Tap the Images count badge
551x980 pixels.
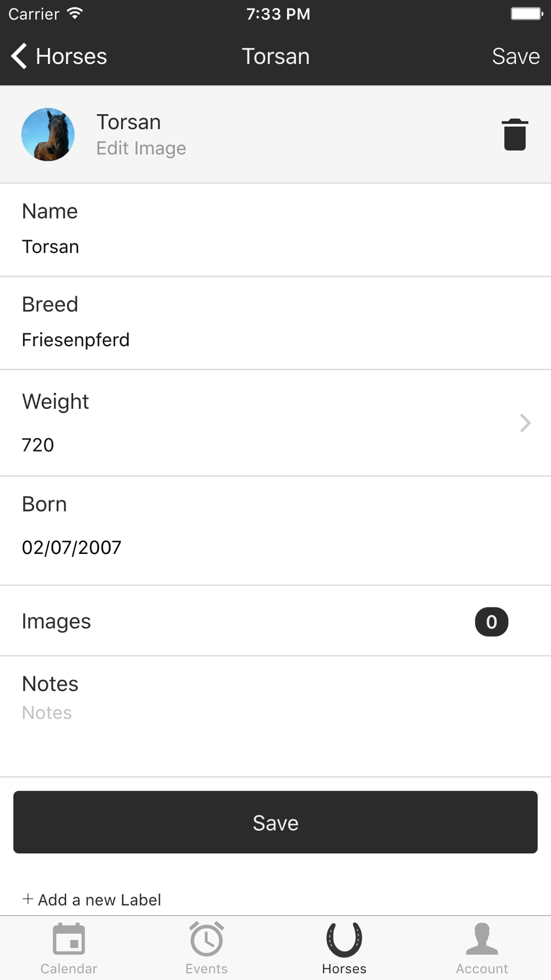point(491,622)
